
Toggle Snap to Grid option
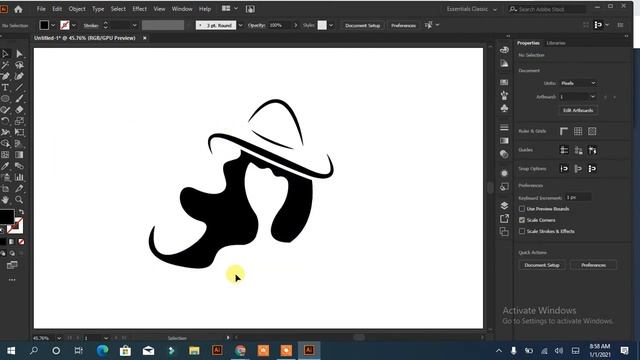click(x=578, y=169)
